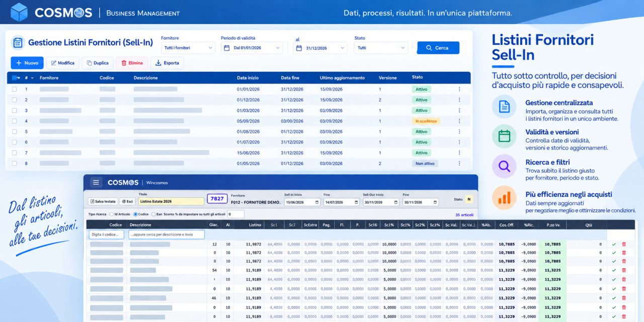Open the calendar picker in the Sell-in Inizio field
This screenshot has width=644, height=322.
(316, 202)
